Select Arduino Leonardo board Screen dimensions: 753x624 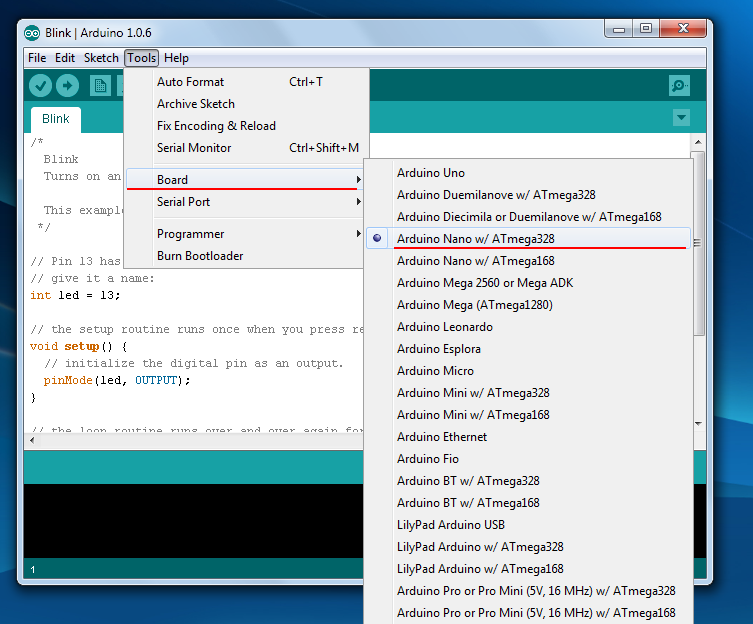[528, 327]
